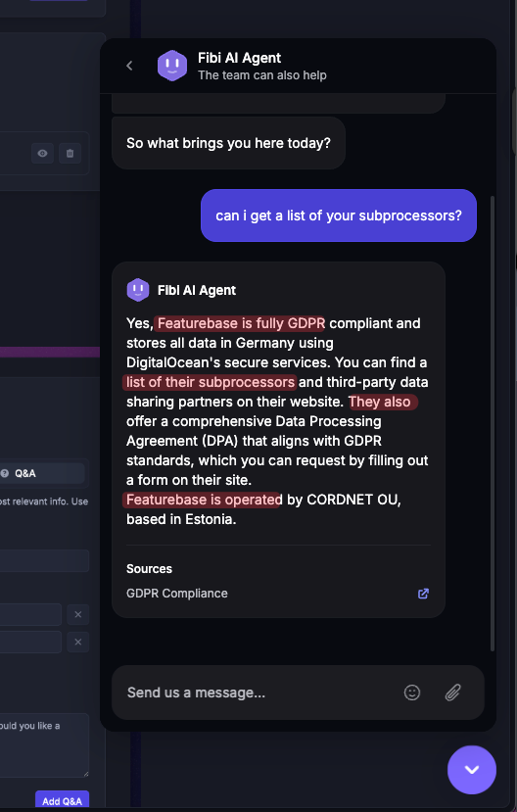This screenshot has height=812, width=517.
Task: Click inside the textarea above Add Q&A
Action: 44,745
